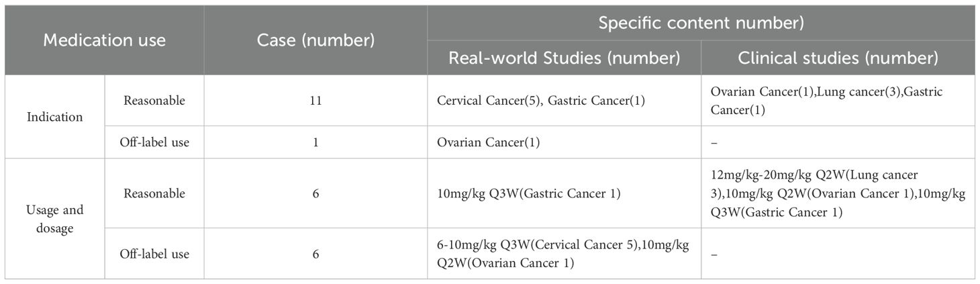Click the "10mg/kg Q3W(Gastric Cancer 1)" real-world cell

click(528, 194)
